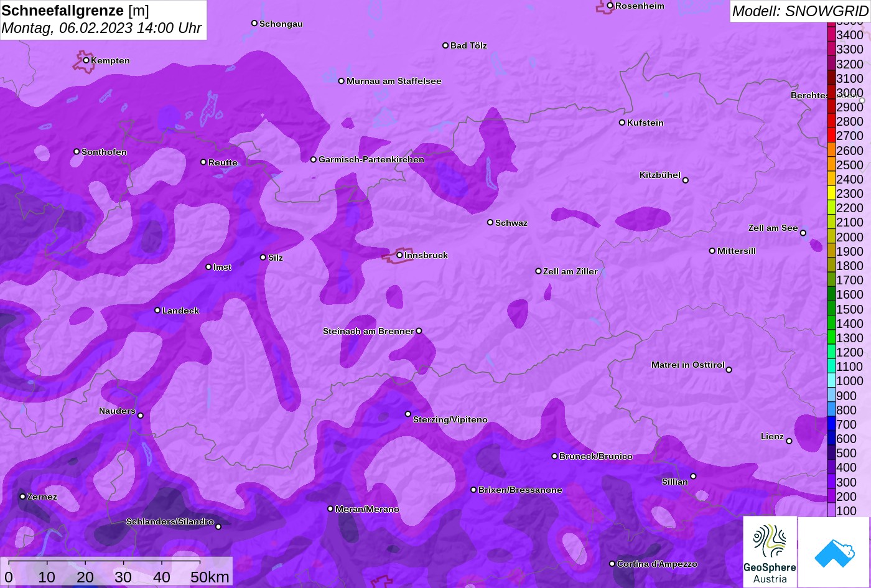Click the Nauders location marker
871x588 pixels.
pyautogui.click(x=141, y=416)
